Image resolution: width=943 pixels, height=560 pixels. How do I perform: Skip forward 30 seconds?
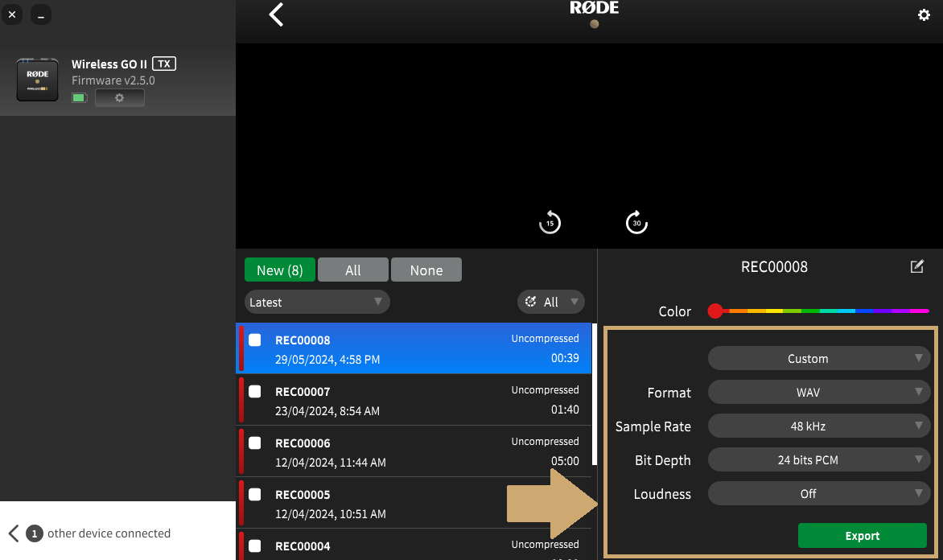coord(636,223)
